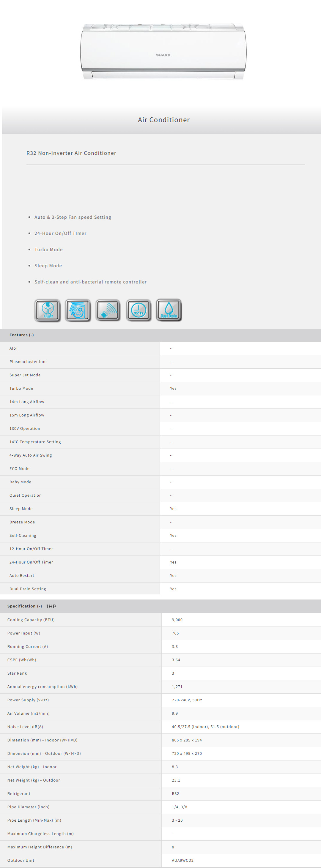The height and width of the screenshot is (868, 321).
Task: Collapse the Specification (-) section header
Action: coord(25,606)
